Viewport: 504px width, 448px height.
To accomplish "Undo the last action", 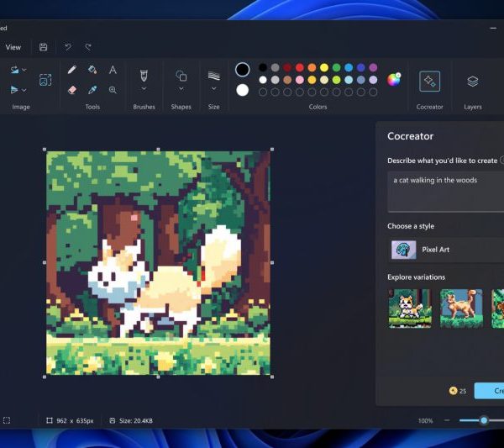I will pyautogui.click(x=68, y=47).
